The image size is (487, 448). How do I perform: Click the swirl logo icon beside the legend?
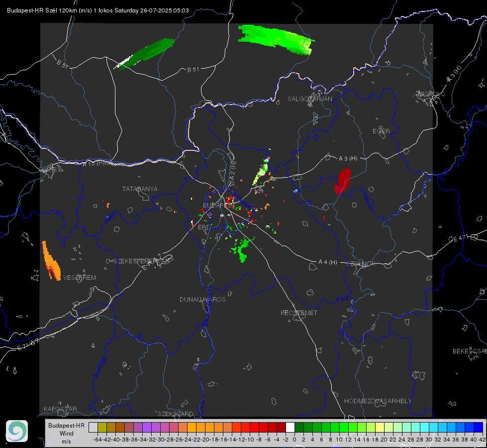point(17,431)
